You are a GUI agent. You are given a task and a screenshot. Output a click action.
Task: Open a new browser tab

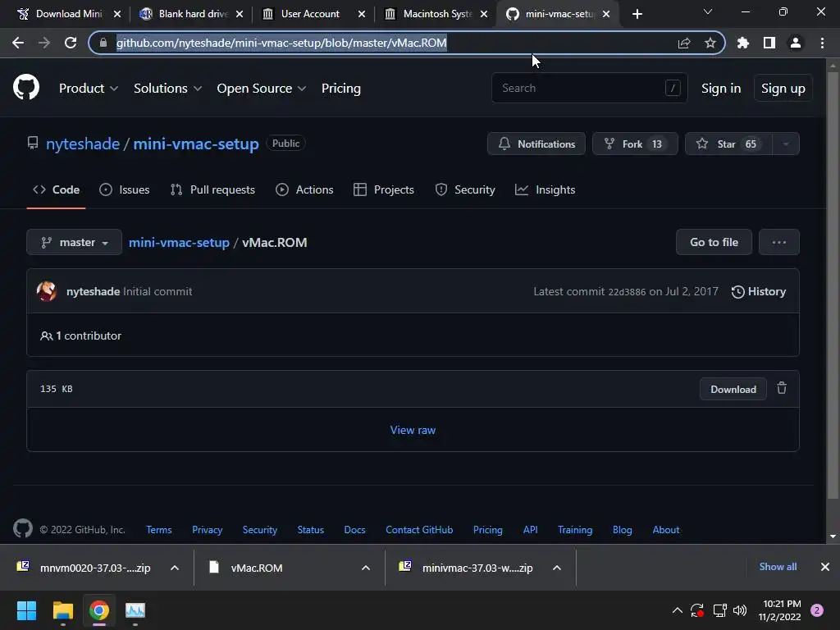pos(637,14)
